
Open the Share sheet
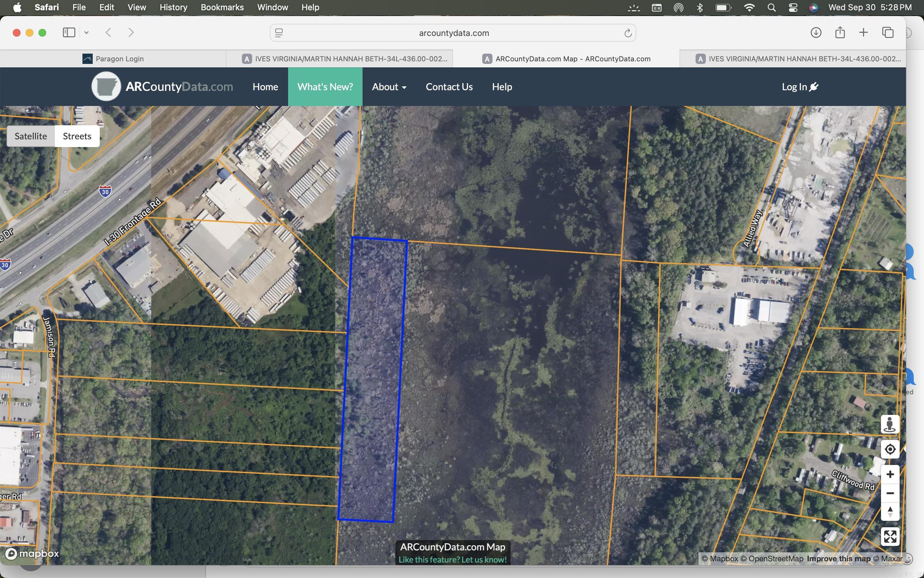click(840, 32)
